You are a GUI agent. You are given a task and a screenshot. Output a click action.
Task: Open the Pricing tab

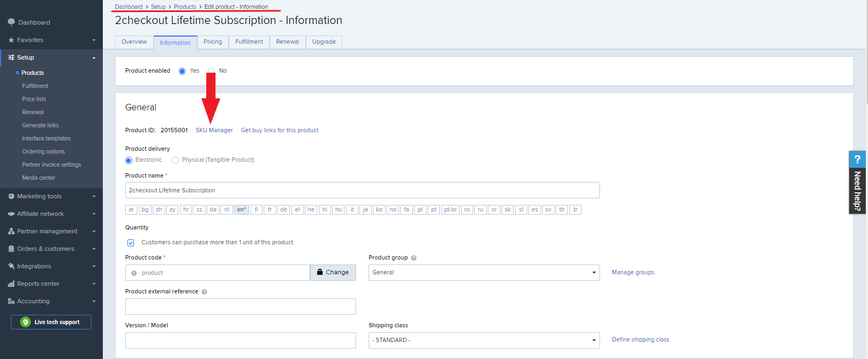tap(213, 42)
